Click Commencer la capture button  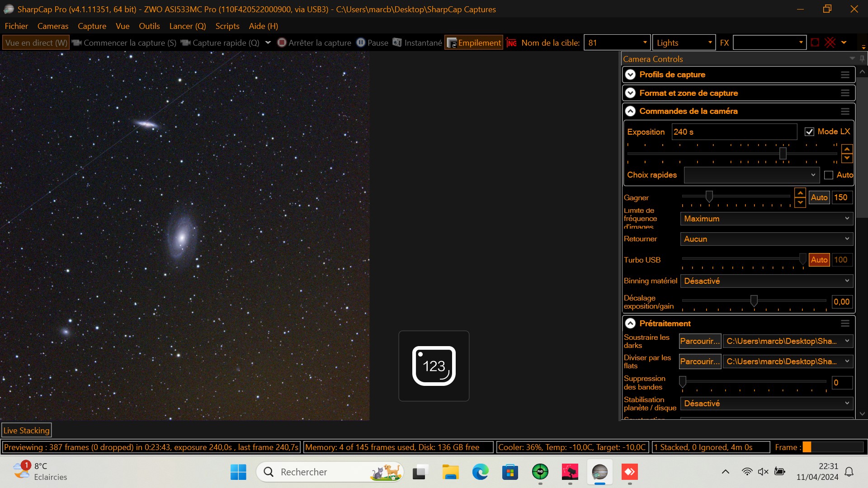coord(124,42)
